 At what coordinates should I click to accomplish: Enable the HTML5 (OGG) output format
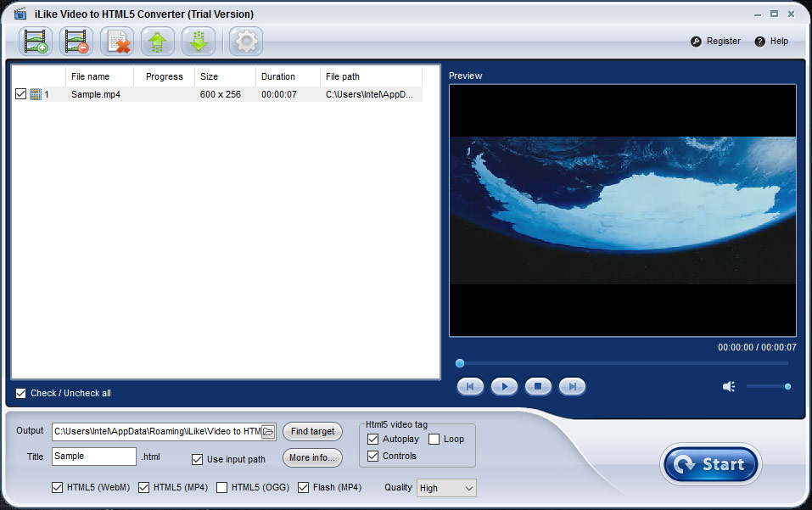pos(222,488)
